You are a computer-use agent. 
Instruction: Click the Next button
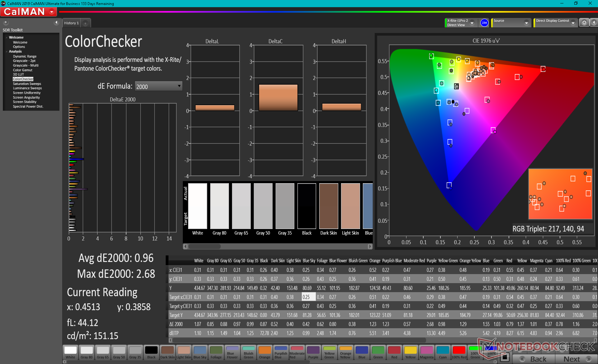(576, 359)
